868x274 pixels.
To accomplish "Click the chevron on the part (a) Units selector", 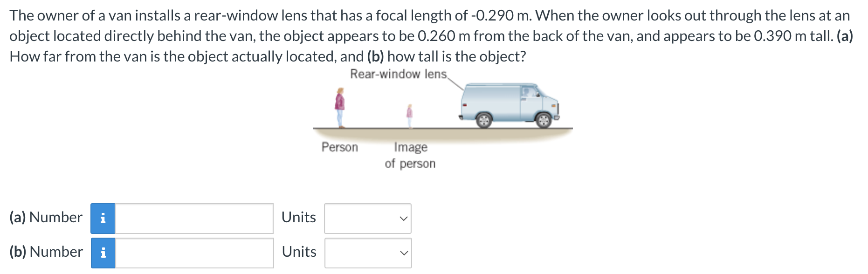I will pos(403,218).
